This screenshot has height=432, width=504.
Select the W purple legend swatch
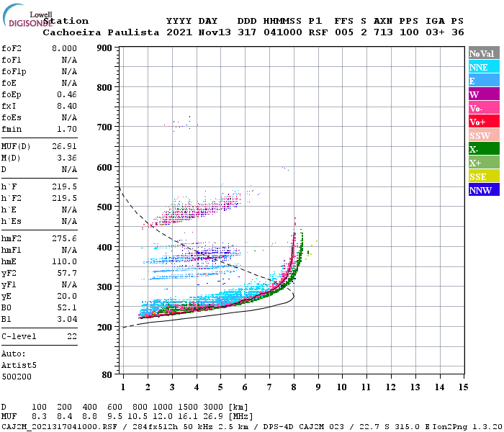click(x=484, y=94)
